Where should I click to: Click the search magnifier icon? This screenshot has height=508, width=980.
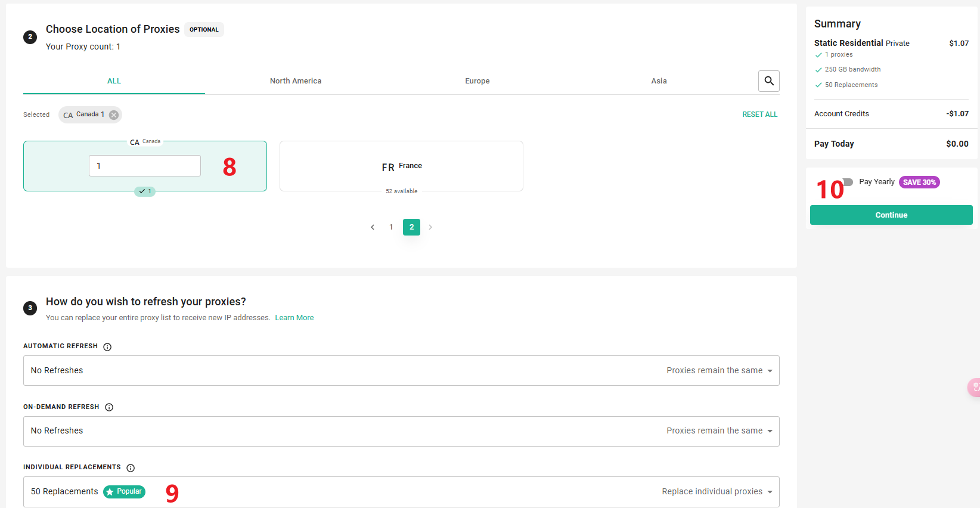click(768, 81)
